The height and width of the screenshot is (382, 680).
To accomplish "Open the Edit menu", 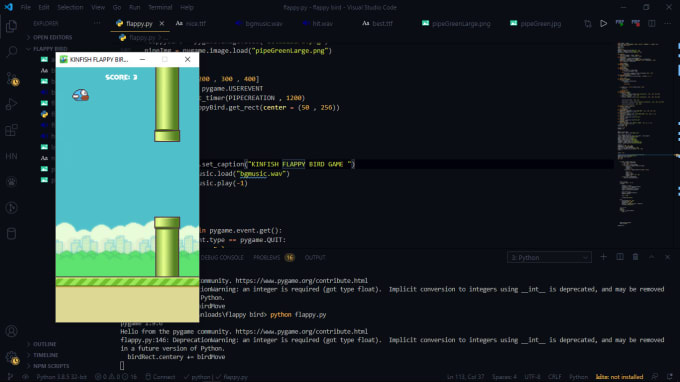I will click(44, 7).
